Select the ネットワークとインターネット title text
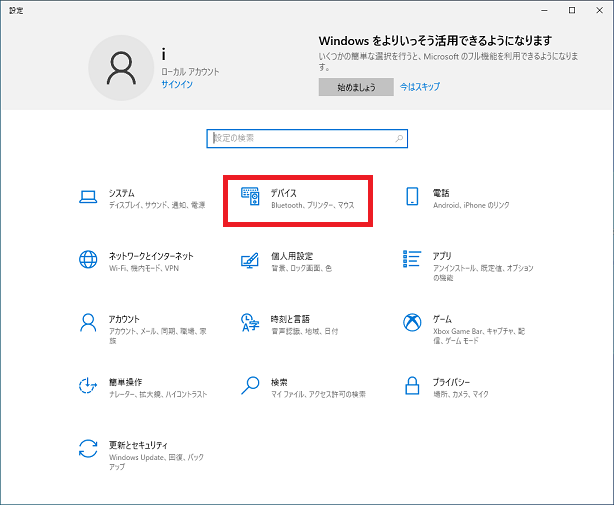This screenshot has height=505, width=614. click(x=151, y=256)
